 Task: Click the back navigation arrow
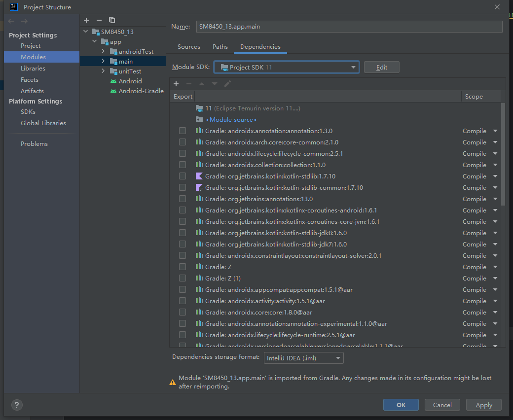tap(11, 21)
